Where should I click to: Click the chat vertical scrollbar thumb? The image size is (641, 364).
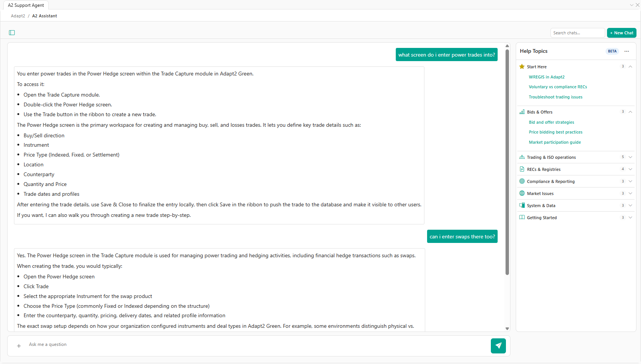click(507, 162)
